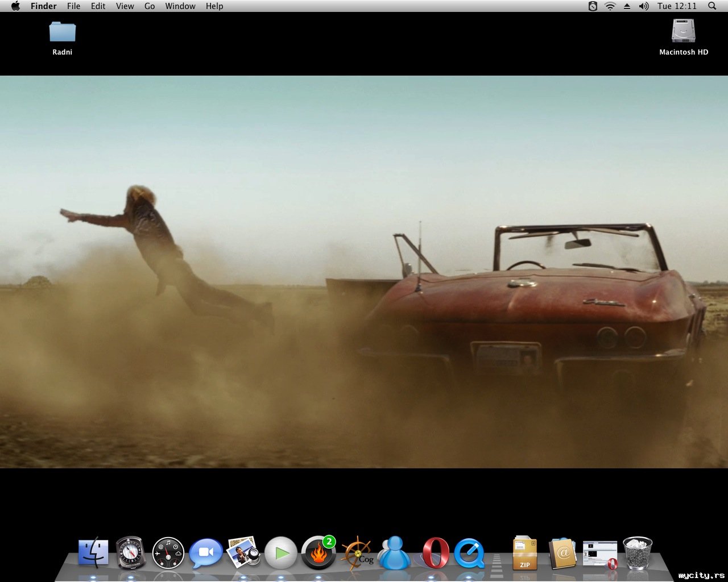Click the Eject icon in the menu bar
The height and width of the screenshot is (582, 728).
[x=627, y=6]
